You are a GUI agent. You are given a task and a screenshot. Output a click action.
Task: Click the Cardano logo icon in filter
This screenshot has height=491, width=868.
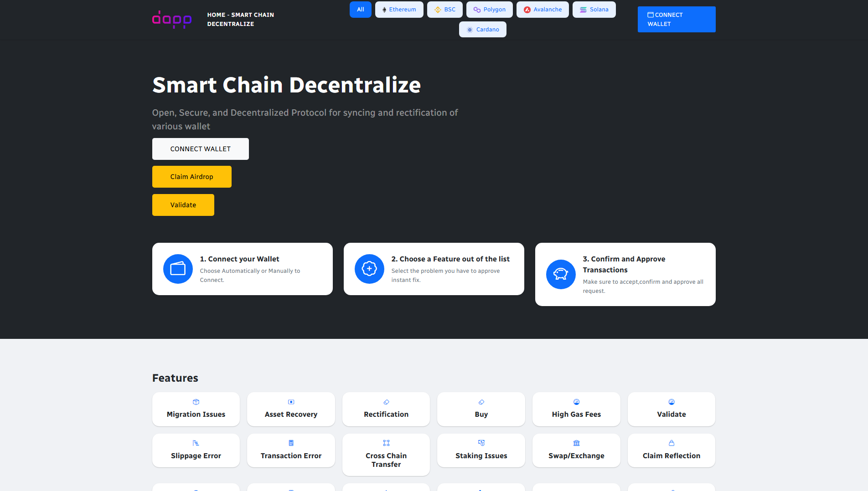point(470,30)
